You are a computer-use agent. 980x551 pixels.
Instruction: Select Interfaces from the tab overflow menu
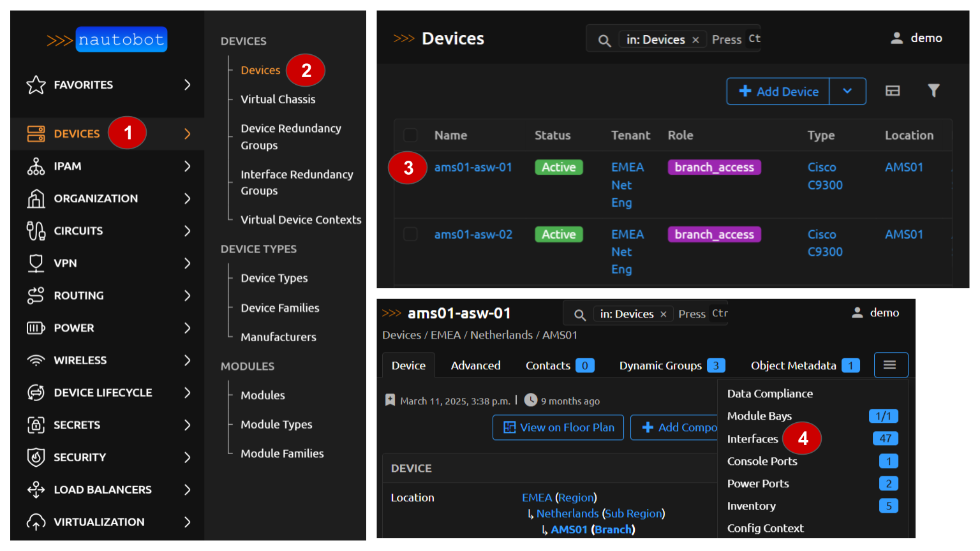pyautogui.click(x=753, y=439)
